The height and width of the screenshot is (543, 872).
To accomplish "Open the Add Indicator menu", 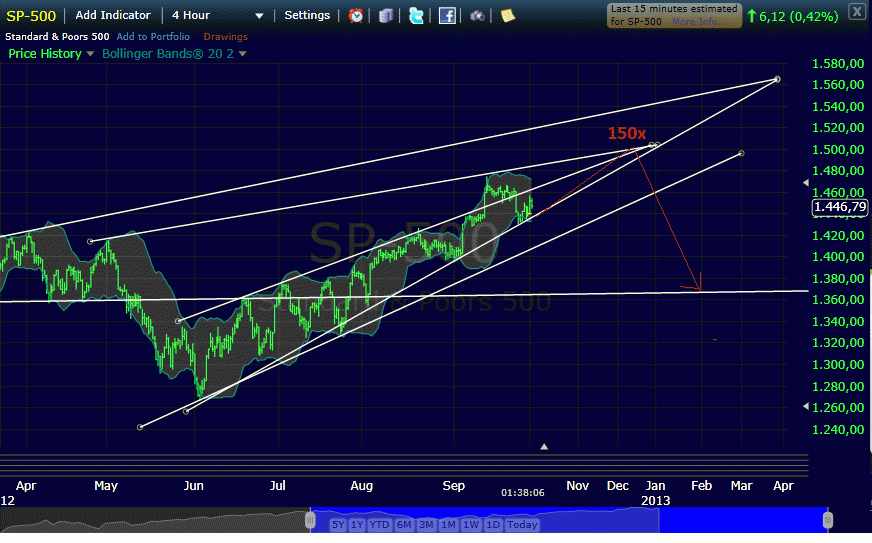I will pos(113,15).
